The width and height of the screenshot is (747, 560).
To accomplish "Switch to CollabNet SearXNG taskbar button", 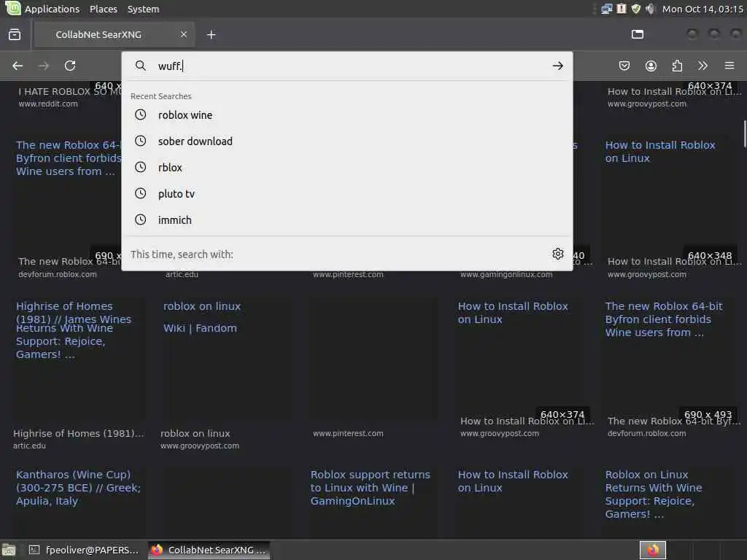I will [209, 550].
